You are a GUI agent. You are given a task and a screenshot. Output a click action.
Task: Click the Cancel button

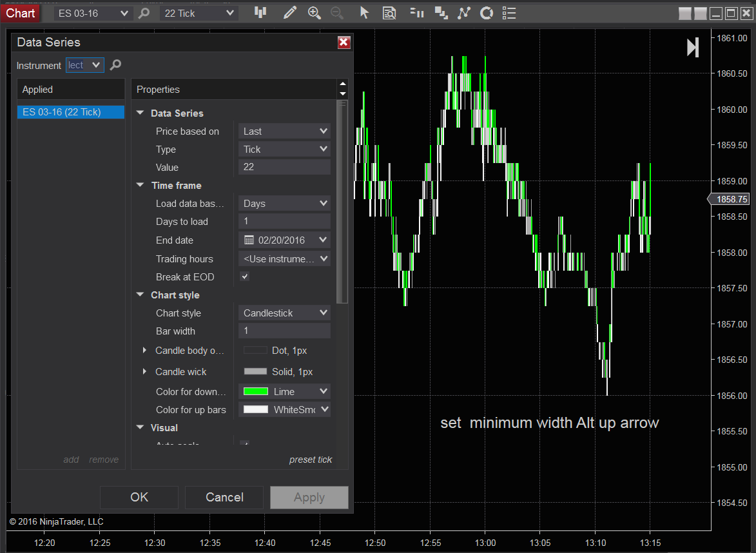224,497
